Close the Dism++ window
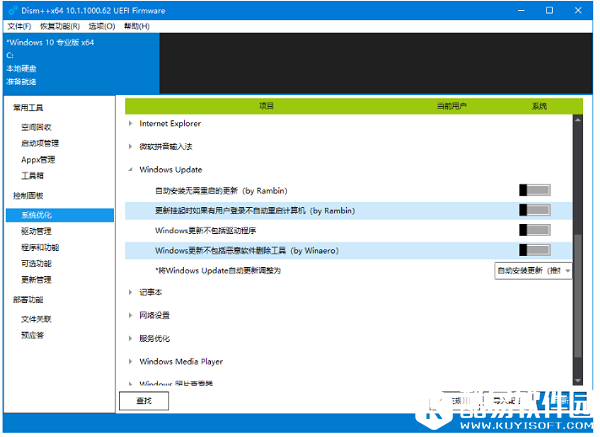 [x=578, y=10]
